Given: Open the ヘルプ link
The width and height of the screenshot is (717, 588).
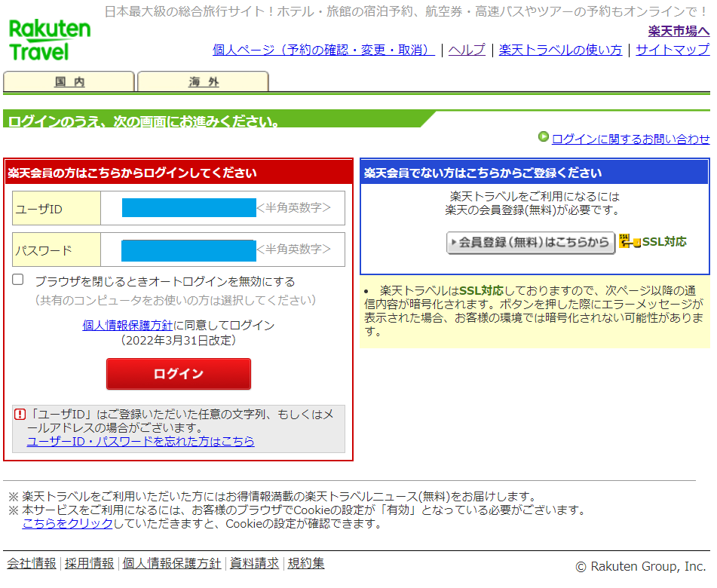Looking at the screenshot, I should [467, 50].
